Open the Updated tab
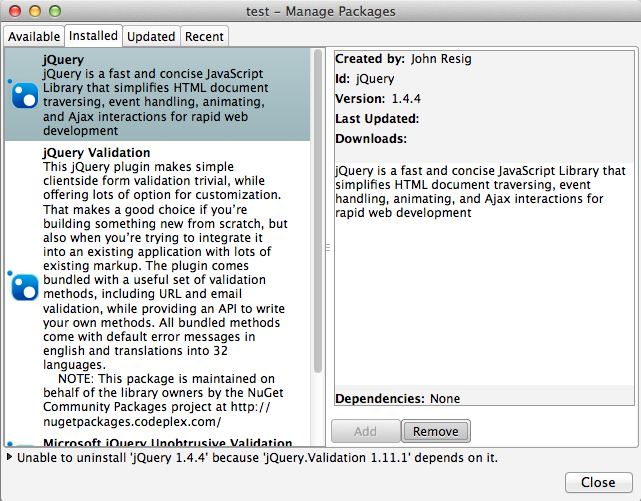 point(151,37)
